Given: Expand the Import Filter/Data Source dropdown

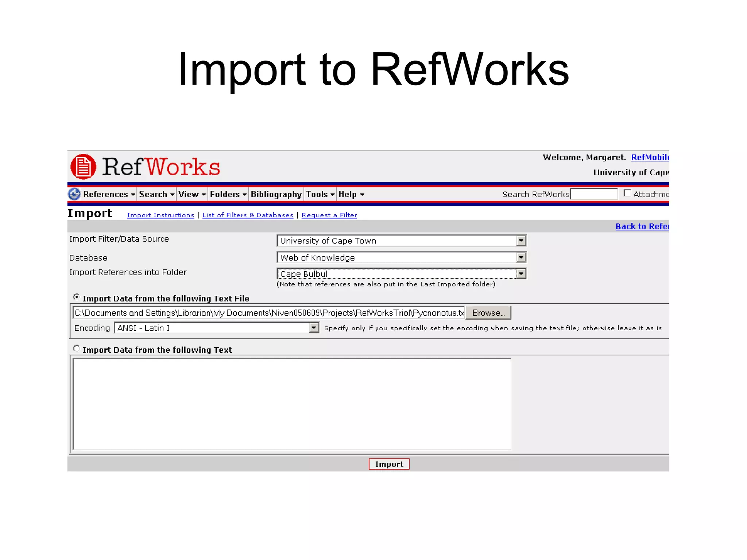Looking at the screenshot, I should point(521,241).
